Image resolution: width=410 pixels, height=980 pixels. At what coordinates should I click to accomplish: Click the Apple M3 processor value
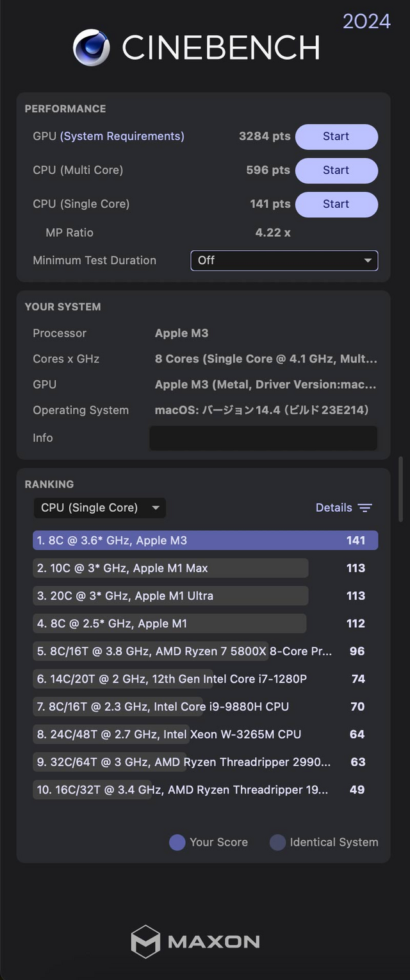pyautogui.click(x=181, y=333)
